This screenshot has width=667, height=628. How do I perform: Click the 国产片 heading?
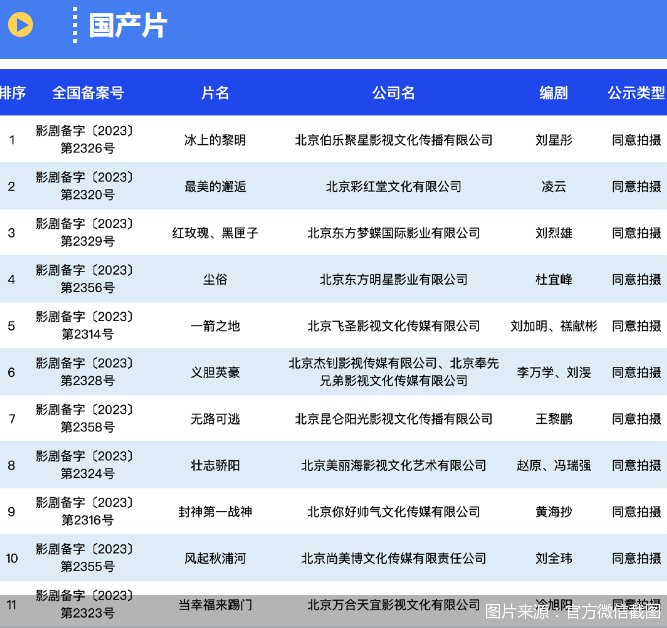tap(128, 26)
